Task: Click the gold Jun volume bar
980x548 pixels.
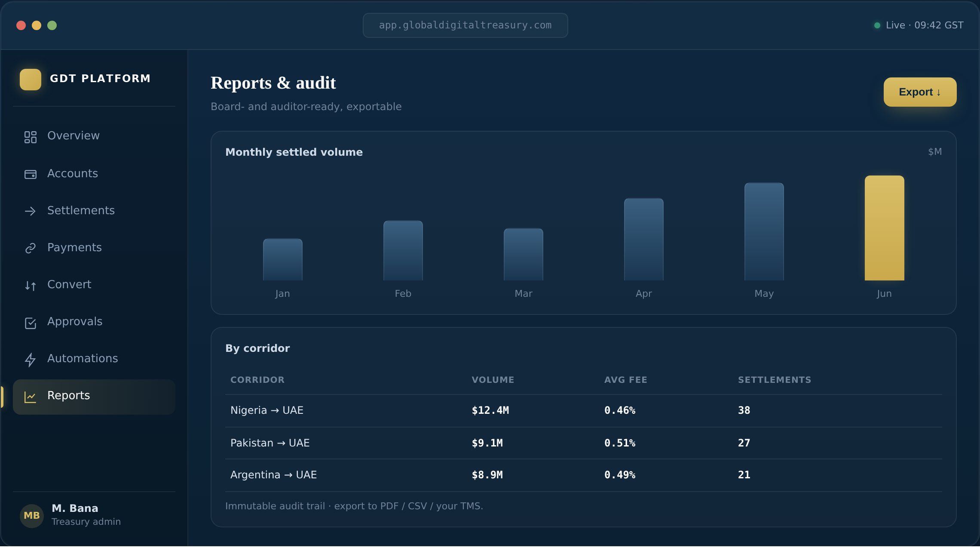Action: [885, 228]
